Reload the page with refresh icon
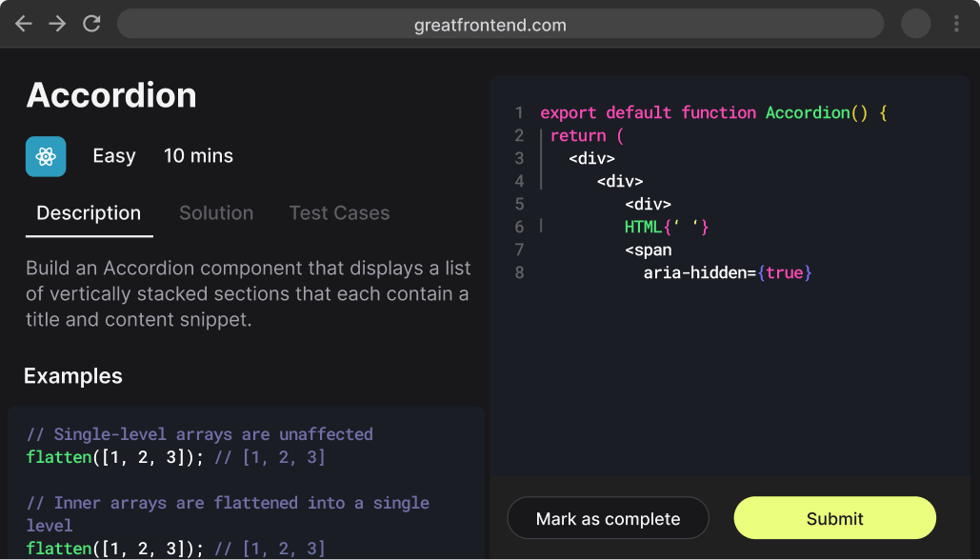The height and width of the screenshot is (560, 980). pyautogui.click(x=91, y=25)
